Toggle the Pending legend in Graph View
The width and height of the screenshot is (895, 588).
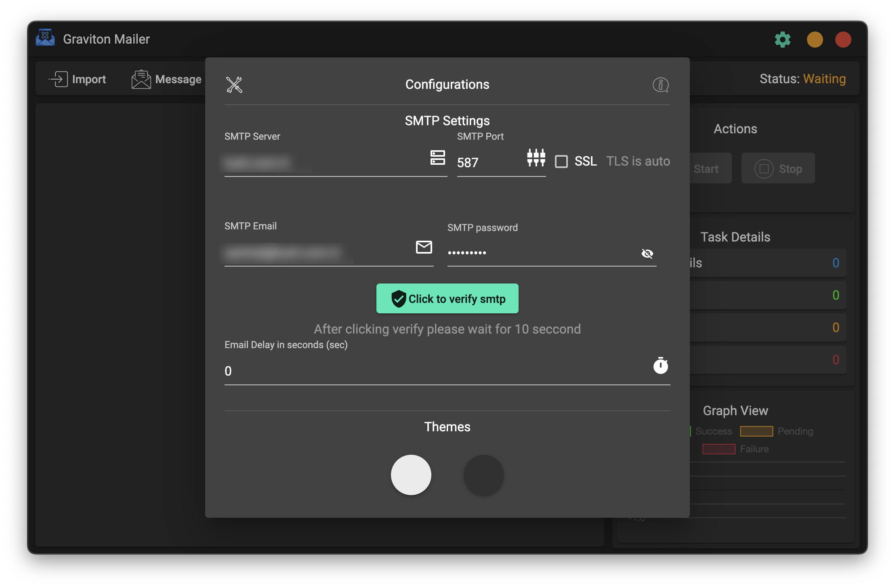(x=776, y=431)
